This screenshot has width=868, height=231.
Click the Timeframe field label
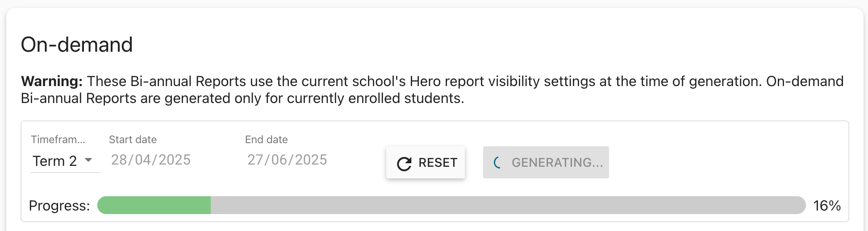tap(58, 140)
